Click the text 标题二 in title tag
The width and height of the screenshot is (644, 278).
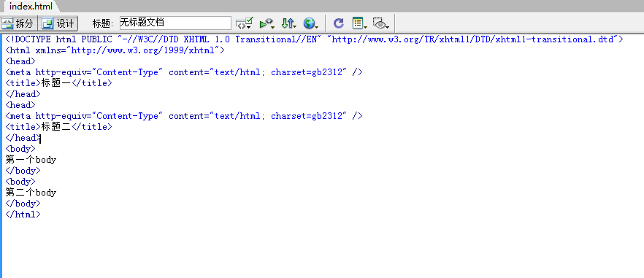56,127
